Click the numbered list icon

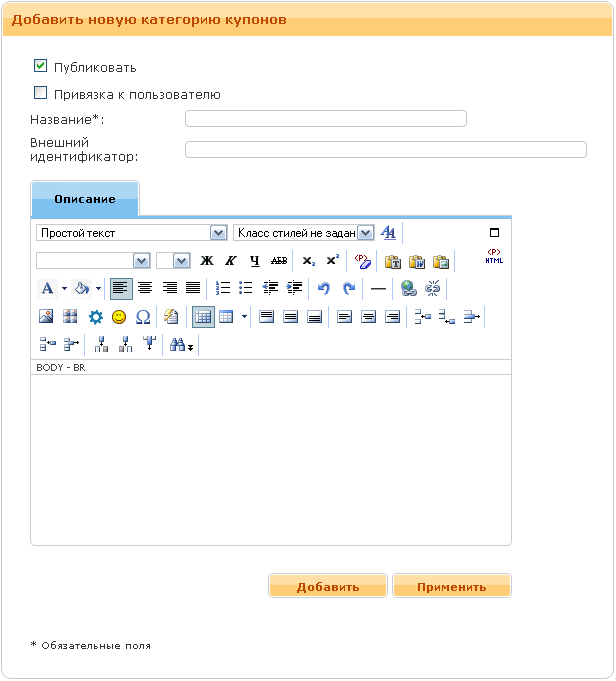pyautogui.click(x=223, y=288)
